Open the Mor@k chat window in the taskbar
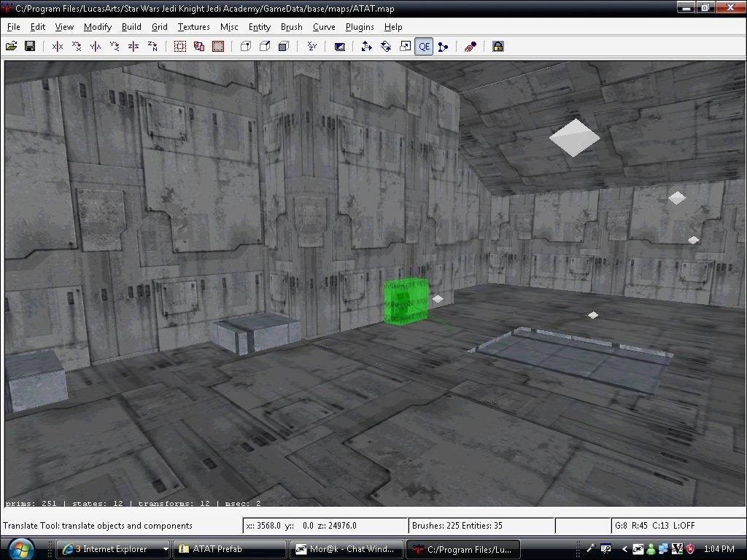This screenshot has height=560, width=747. pos(347,549)
